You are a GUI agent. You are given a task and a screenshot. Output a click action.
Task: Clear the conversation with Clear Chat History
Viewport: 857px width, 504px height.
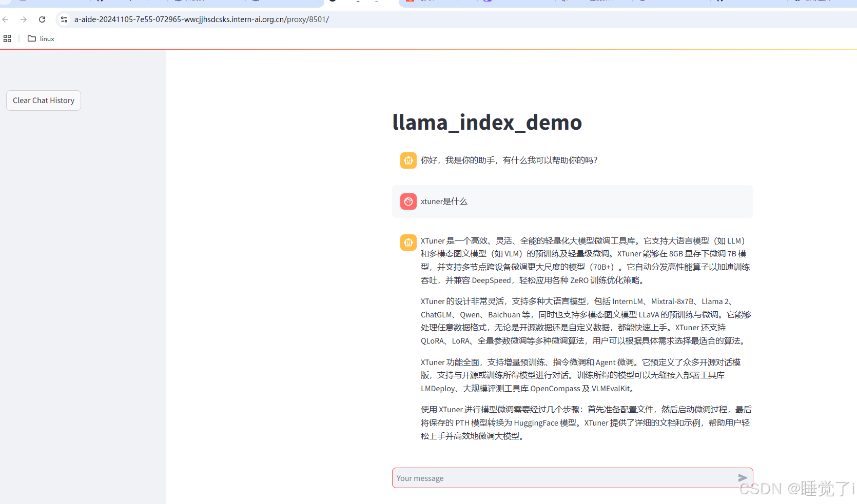44,100
